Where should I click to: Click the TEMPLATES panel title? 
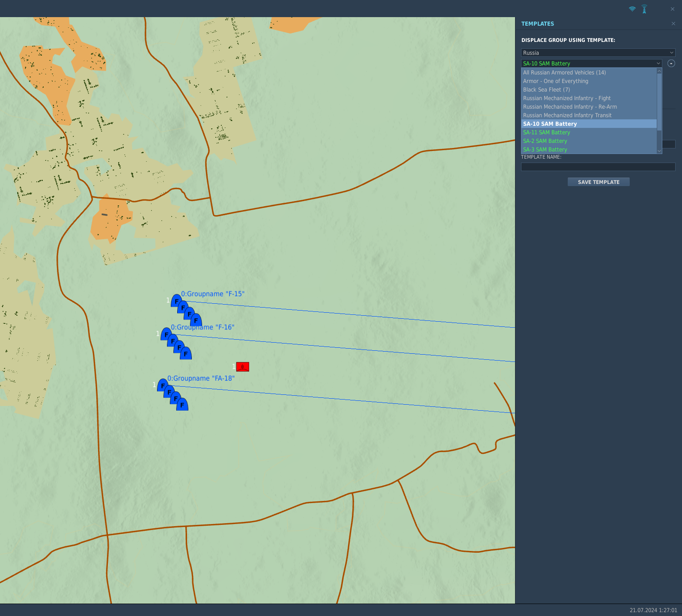pos(538,24)
